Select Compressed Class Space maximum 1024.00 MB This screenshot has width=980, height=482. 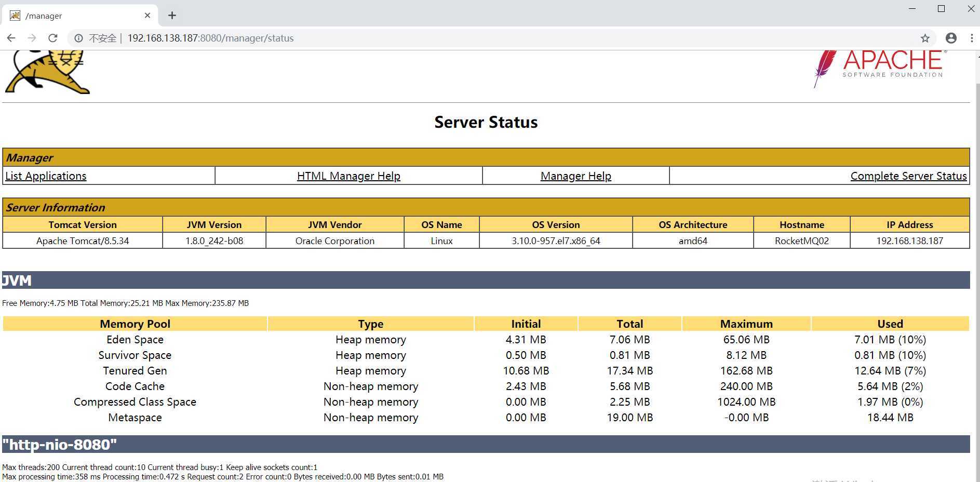pos(746,402)
